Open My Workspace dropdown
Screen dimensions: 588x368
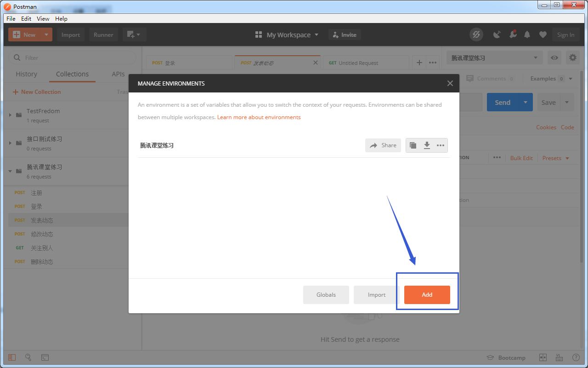(x=287, y=35)
